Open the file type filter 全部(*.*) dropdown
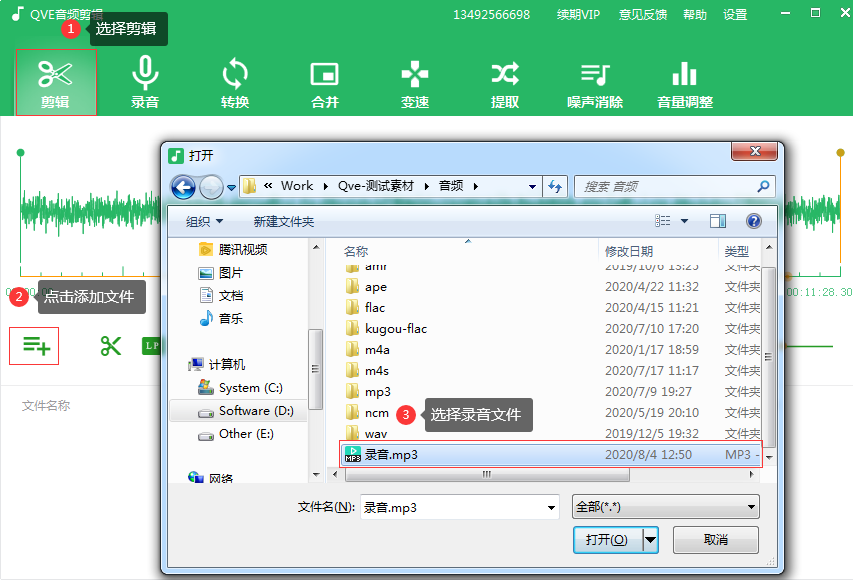Image resolution: width=853 pixels, height=580 pixels. pos(666,507)
